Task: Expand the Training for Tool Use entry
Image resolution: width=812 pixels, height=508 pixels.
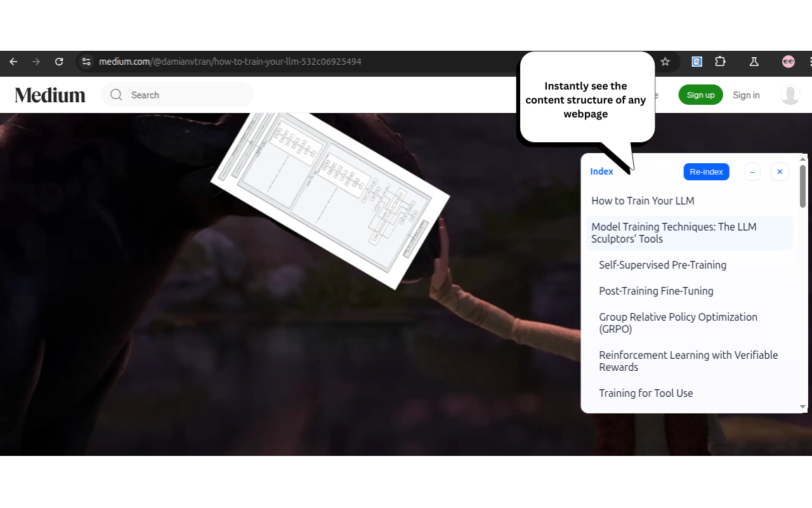Action: point(646,393)
